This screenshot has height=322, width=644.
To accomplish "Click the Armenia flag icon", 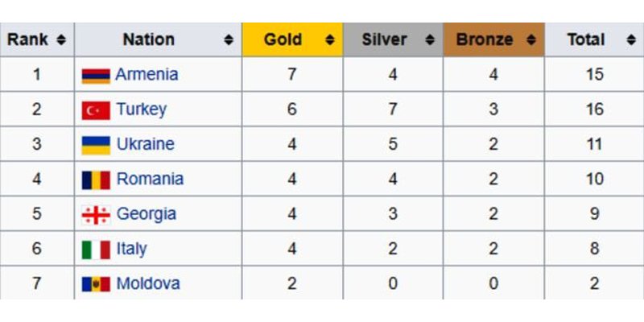I will (96, 76).
